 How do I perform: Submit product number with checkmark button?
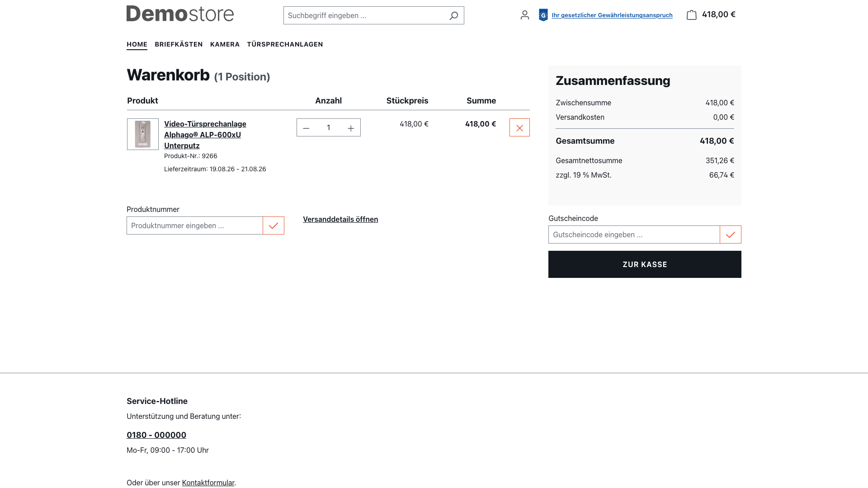[274, 225]
